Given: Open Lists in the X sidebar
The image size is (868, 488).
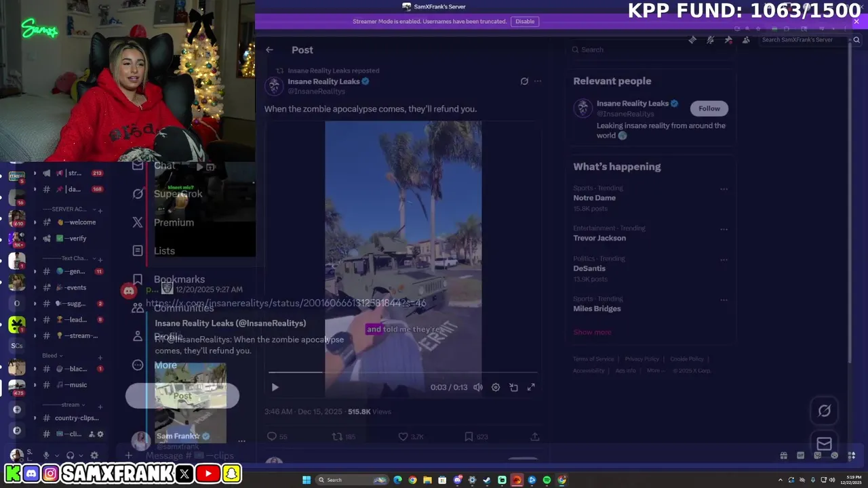Looking at the screenshot, I should (x=164, y=251).
